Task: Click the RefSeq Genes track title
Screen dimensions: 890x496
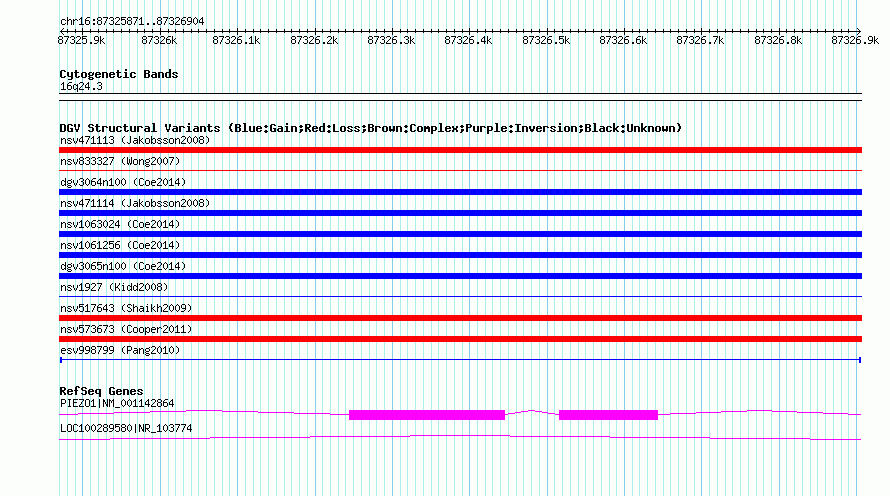Action: pos(102,391)
